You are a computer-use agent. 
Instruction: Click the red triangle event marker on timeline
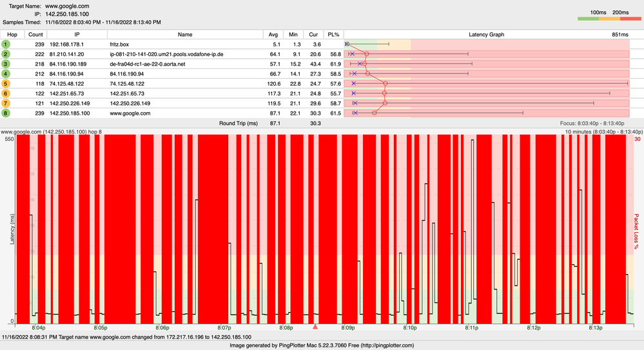315,327
